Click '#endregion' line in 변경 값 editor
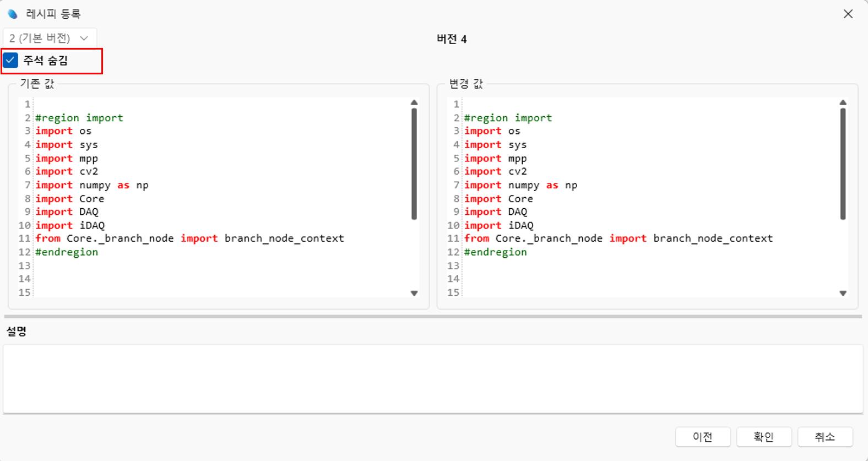The width and height of the screenshot is (868, 461). pyautogui.click(x=495, y=252)
